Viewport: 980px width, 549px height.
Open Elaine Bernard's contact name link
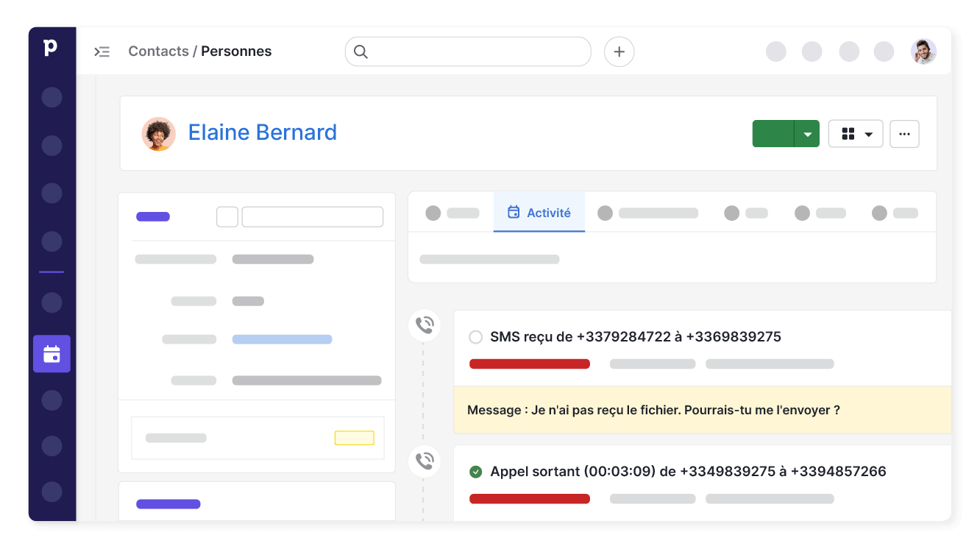click(x=263, y=132)
